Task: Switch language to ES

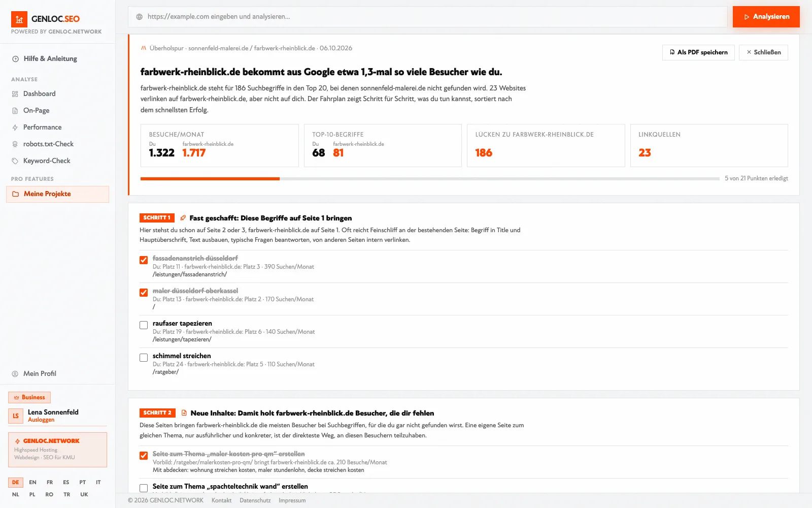Action: click(x=66, y=483)
